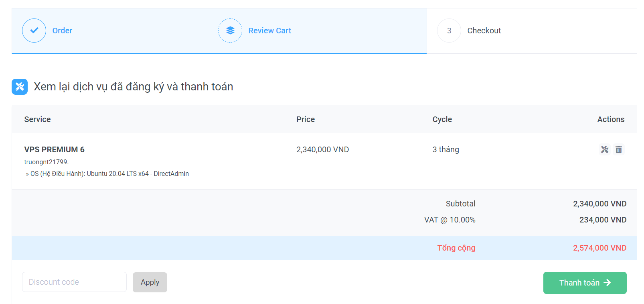Proceed with Thanh toán button
Image resolution: width=644 pixels, height=304 pixels.
click(x=585, y=283)
